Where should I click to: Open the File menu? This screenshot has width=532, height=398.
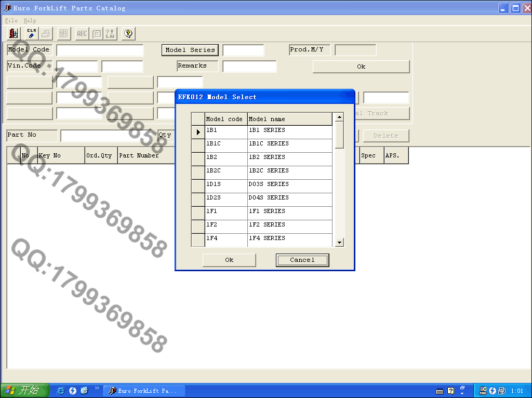tap(11, 20)
